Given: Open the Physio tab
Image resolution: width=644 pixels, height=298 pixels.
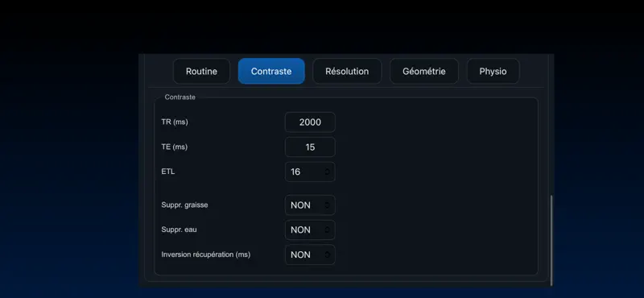Looking at the screenshot, I should click(493, 71).
